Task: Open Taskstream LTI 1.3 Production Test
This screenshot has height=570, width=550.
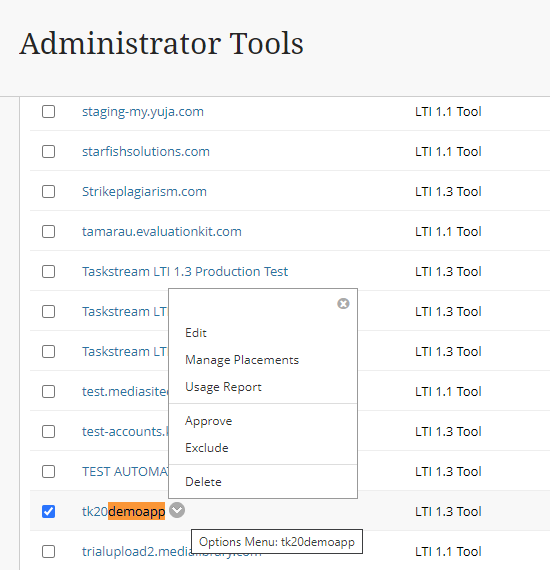Action: pos(185,272)
